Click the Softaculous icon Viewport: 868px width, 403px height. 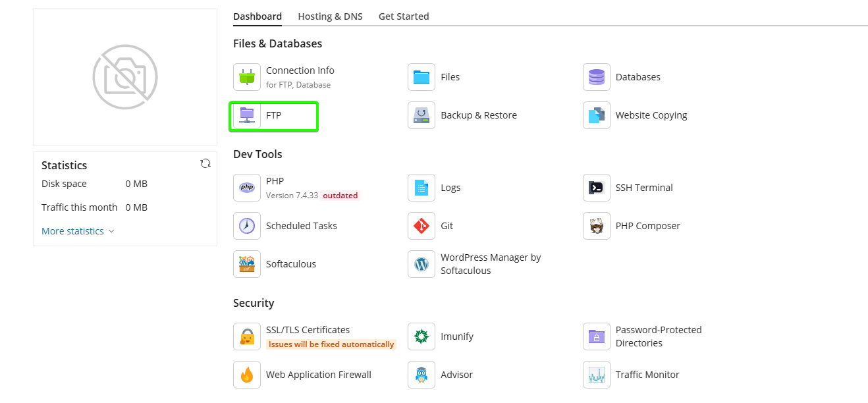pos(247,264)
